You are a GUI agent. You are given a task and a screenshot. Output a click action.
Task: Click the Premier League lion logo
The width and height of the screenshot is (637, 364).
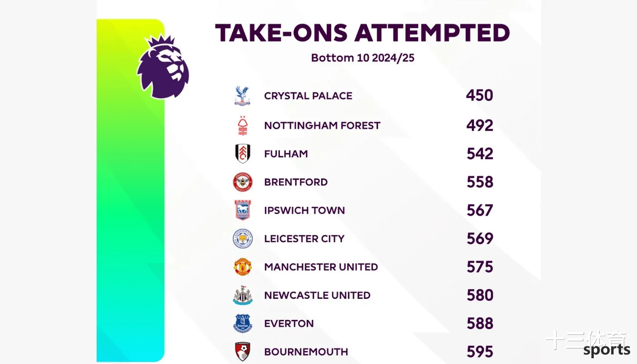coord(163,67)
